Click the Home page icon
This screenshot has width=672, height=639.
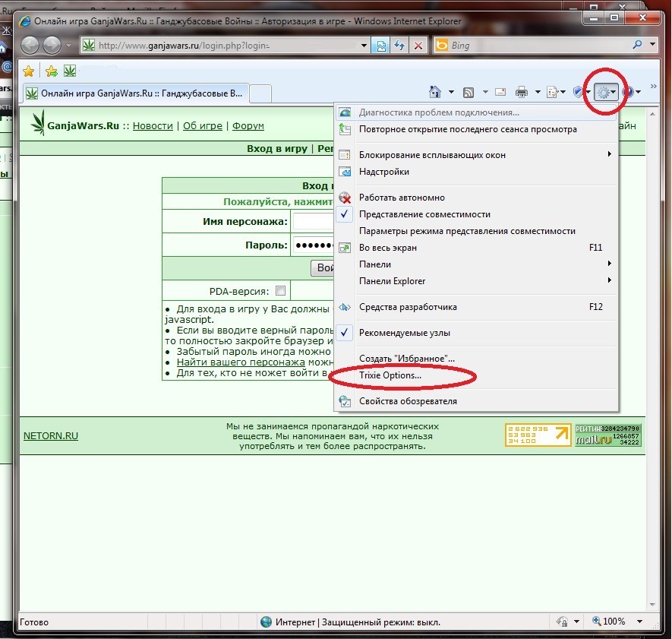tap(435, 92)
